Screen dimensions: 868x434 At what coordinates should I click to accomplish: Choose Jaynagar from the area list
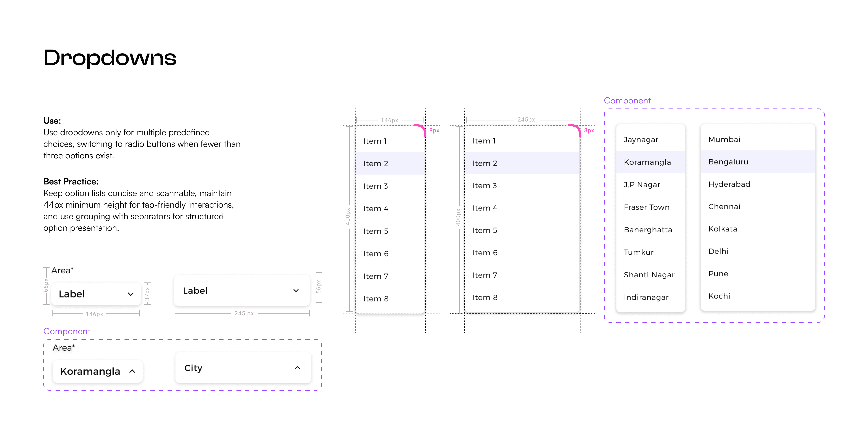[x=641, y=139]
